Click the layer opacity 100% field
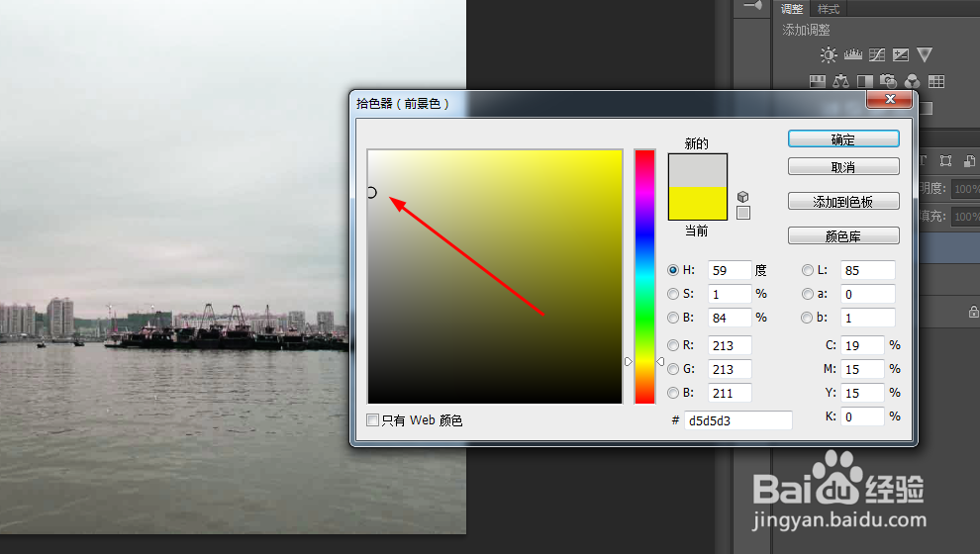The image size is (980, 554). pos(965,189)
